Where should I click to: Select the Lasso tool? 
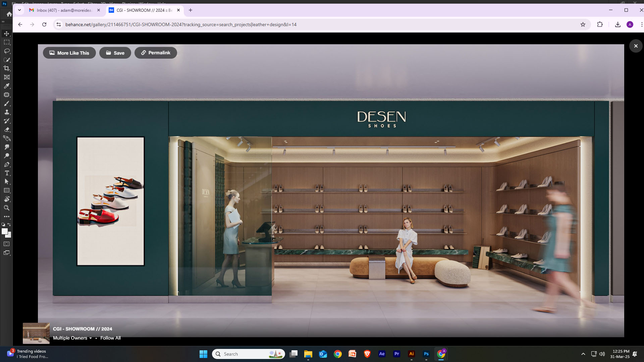click(x=7, y=51)
